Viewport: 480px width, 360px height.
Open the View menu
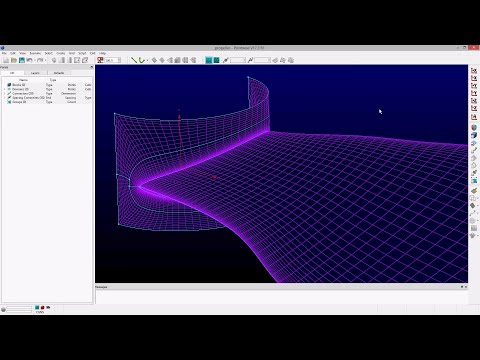click(22, 53)
